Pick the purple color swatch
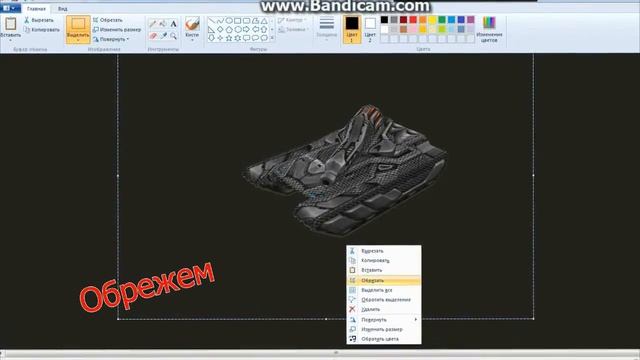 [x=471, y=20]
